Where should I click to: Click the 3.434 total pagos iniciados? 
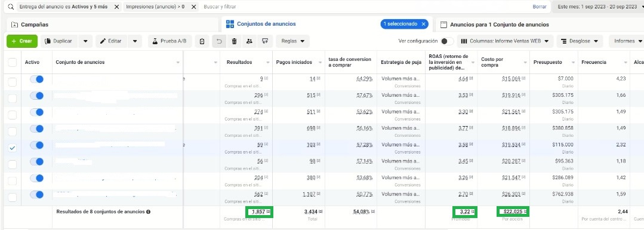(x=311, y=211)
